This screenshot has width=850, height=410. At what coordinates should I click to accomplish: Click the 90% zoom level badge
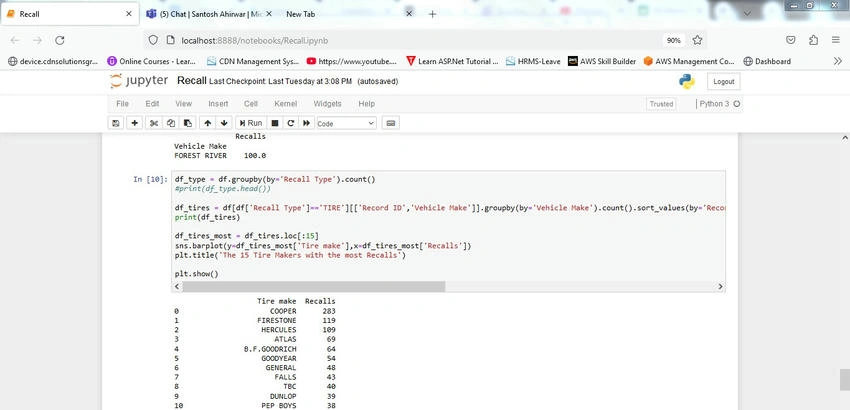click(x=673, y=40)
